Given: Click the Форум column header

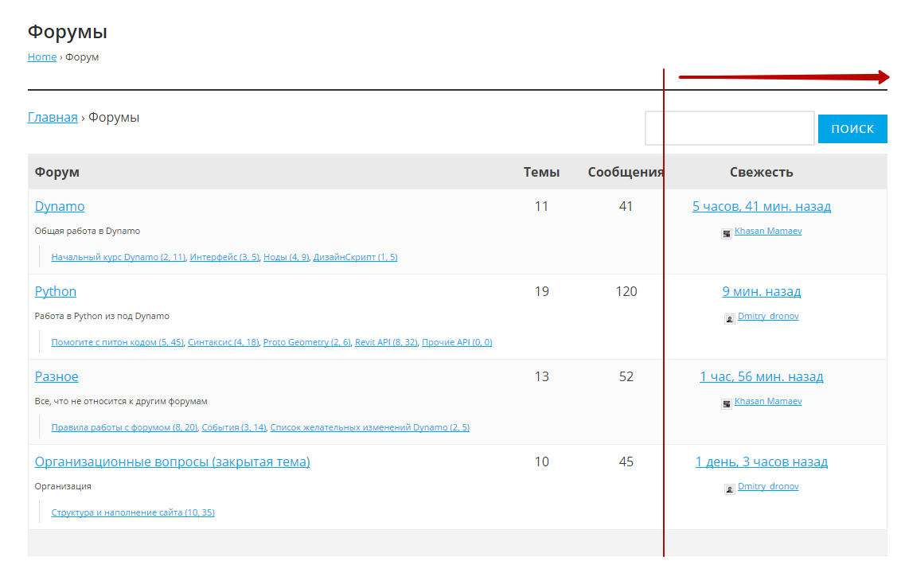Looking at the screenshot, I should coord(57,173).
